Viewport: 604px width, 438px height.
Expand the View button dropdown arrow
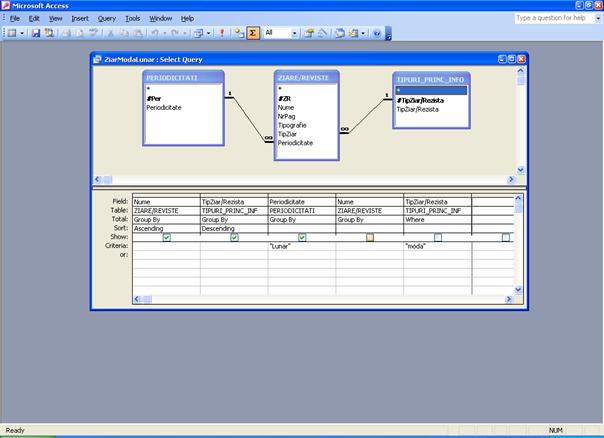(22, 33)
